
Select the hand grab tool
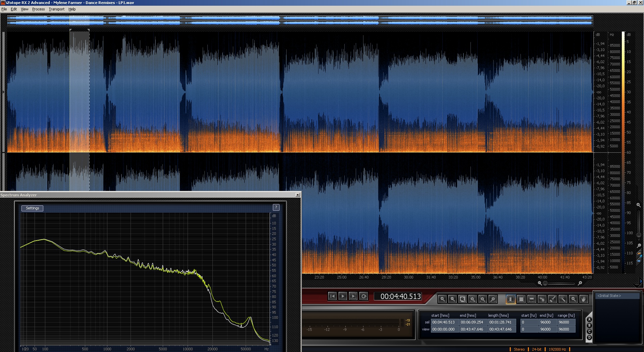[x=584, y=299]
